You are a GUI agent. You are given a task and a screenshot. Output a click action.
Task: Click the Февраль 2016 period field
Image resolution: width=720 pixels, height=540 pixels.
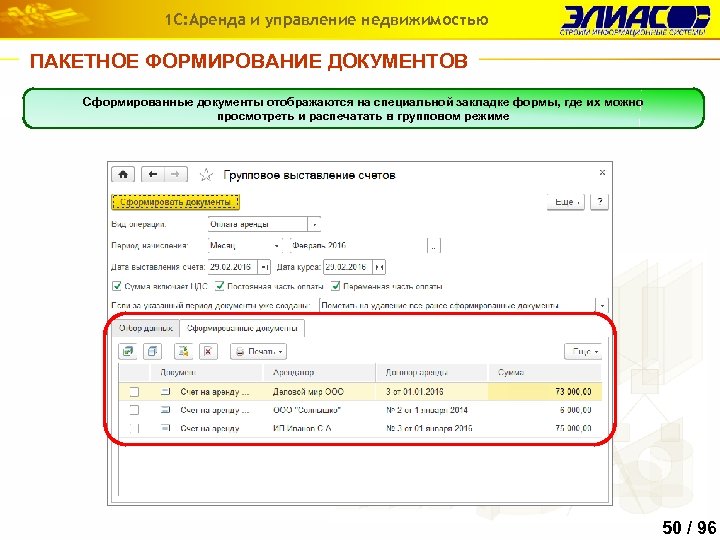(x=359, y=246)
